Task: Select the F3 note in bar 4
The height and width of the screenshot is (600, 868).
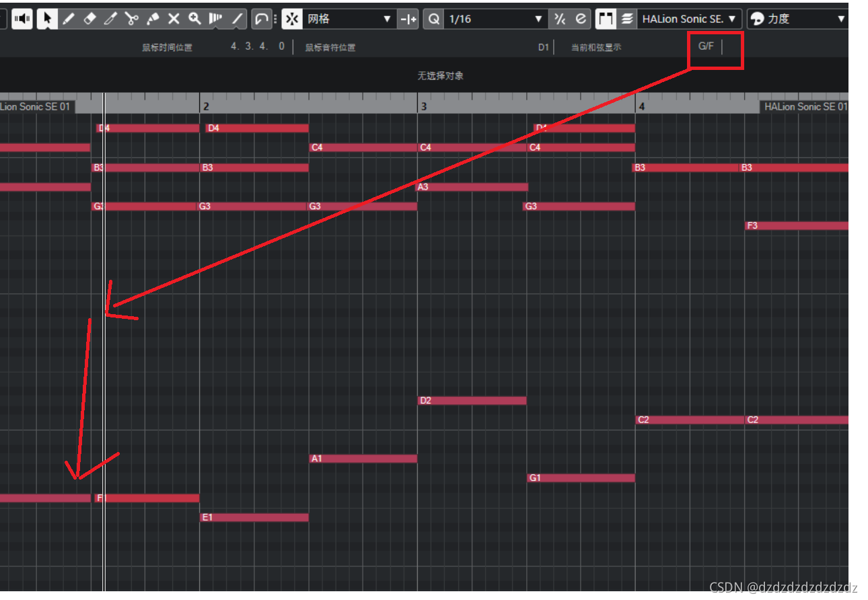Action: pos(797,225)
